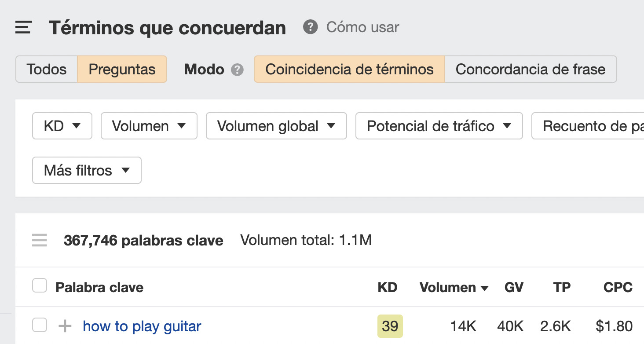Expand the Potencial de tráfico filter
Screen dimensions: 644x344
coord(439,126)
